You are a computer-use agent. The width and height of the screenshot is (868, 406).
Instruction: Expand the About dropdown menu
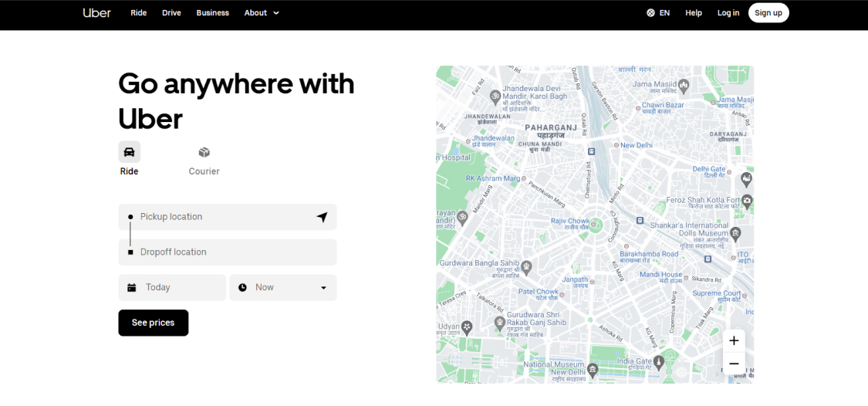tap(262, 13)
